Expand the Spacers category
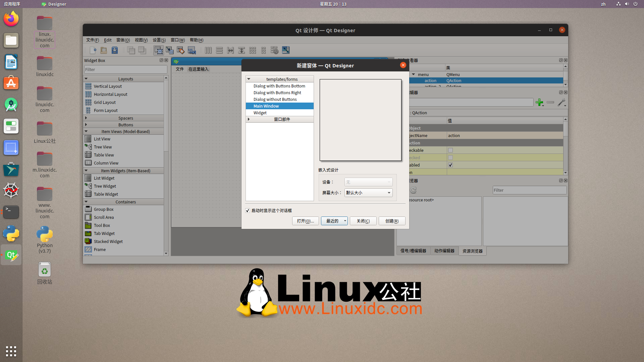Screen dimensions: 644x362 click(x=86, y=118)
